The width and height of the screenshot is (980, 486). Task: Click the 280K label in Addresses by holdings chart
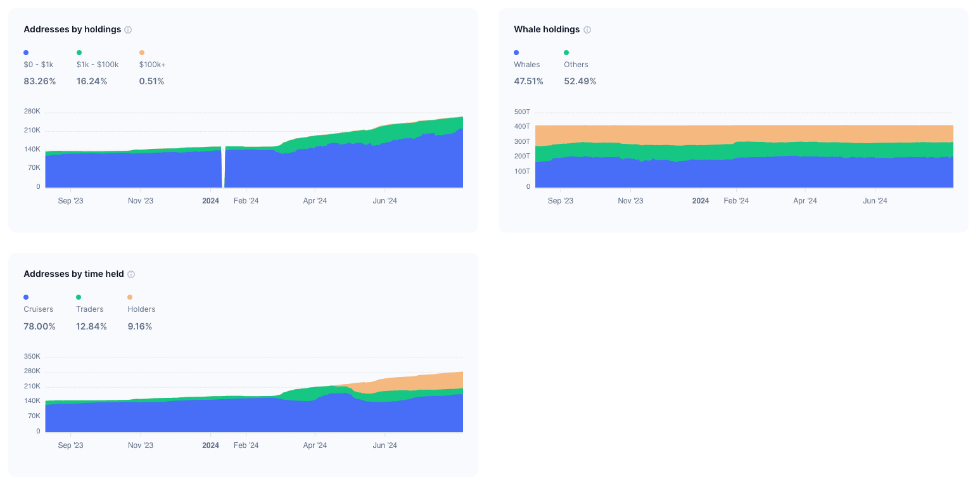pyautogui.click(x=32, y=112)
